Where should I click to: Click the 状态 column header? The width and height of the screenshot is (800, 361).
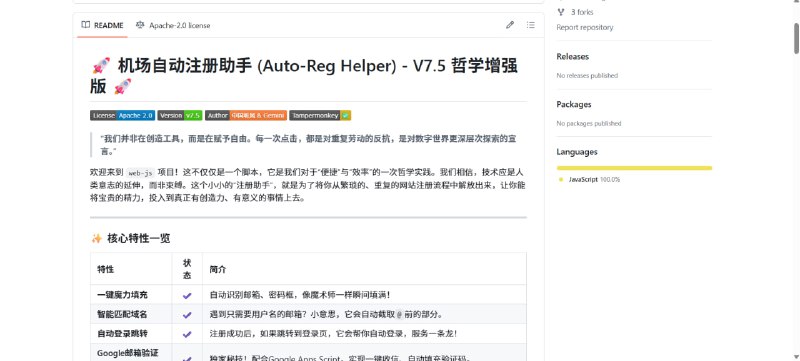pyautogui.click(x=187, y=269)
